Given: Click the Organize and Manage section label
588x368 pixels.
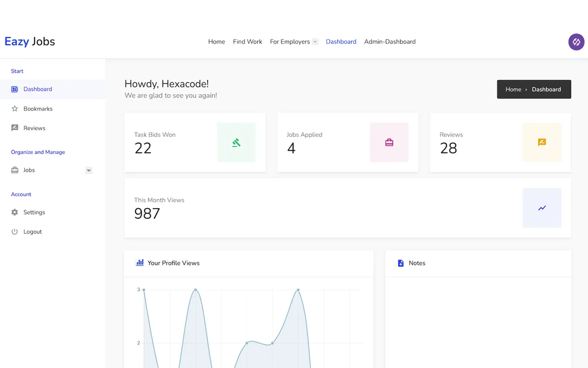Looking at the screenshot, I should (x=38, y=152).
